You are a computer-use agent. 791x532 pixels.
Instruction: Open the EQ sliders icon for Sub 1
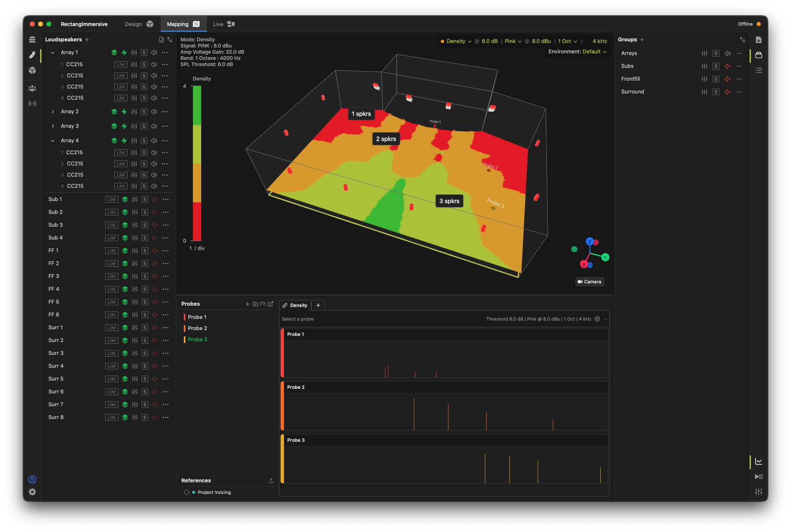coord(135,199)
